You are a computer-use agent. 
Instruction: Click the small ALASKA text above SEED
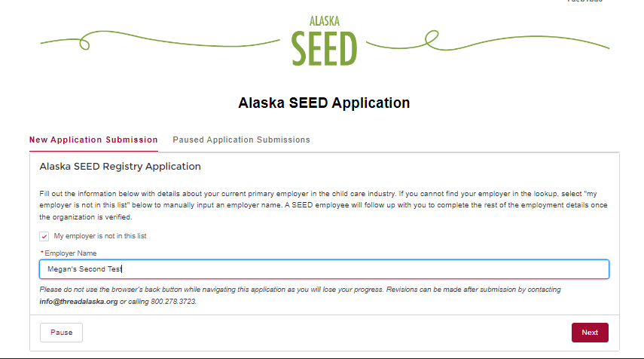325,21
